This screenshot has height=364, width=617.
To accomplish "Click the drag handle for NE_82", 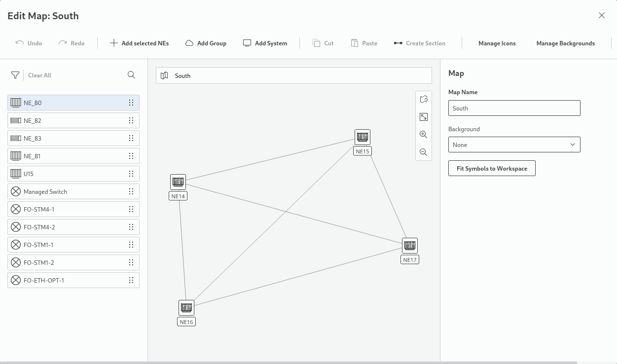I will click(x=131, y=120).
